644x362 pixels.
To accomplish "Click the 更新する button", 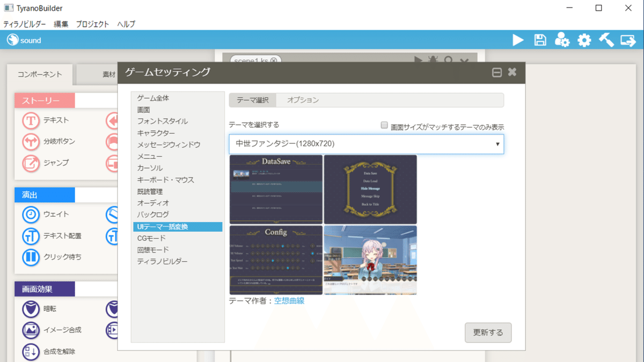I will coord(488,333).
